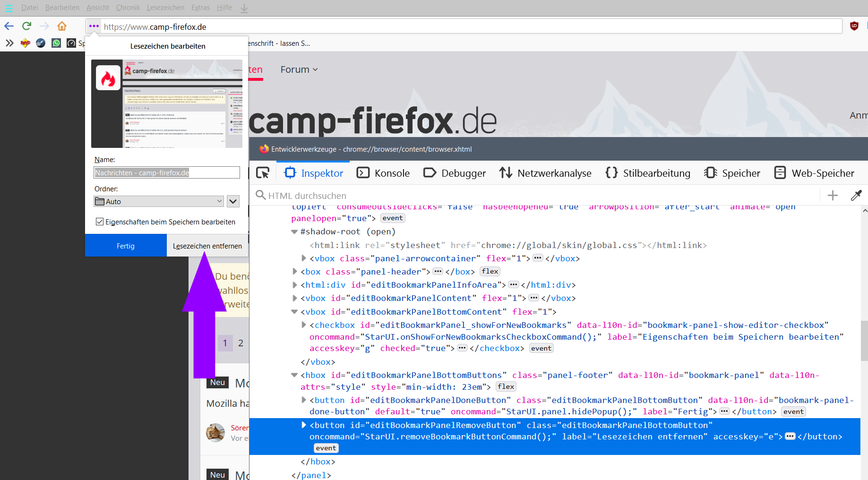Expand the selected editBookmarkPanelRemoveButton node

304,425
